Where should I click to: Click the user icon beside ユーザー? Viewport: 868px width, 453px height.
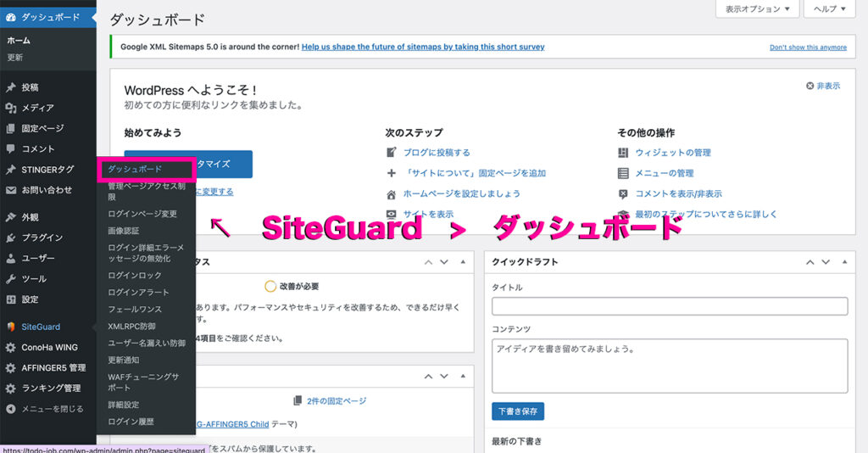point(10,258)
